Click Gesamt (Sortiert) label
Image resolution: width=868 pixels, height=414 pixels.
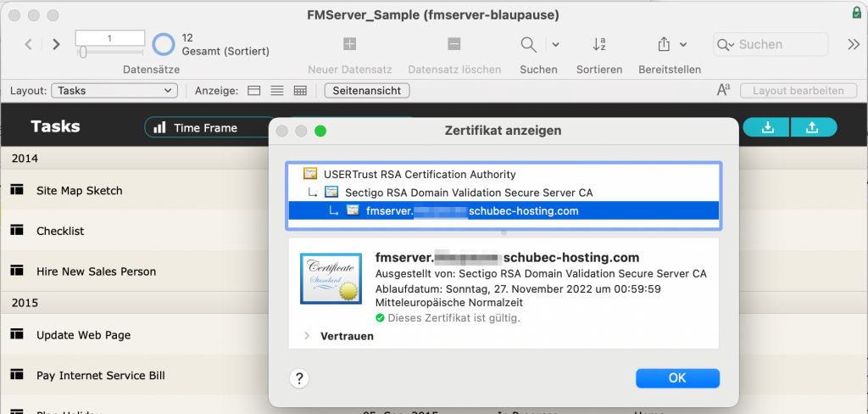(x=225, y=52)
